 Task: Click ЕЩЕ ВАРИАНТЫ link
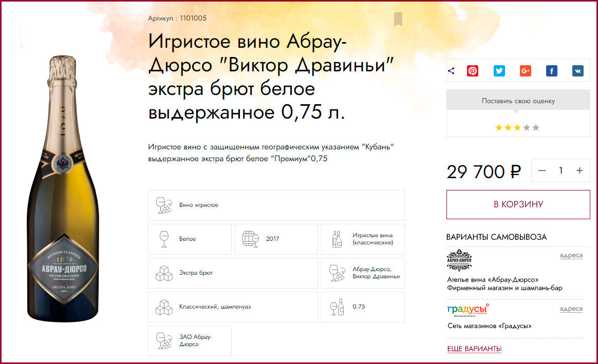pos(474,349)
